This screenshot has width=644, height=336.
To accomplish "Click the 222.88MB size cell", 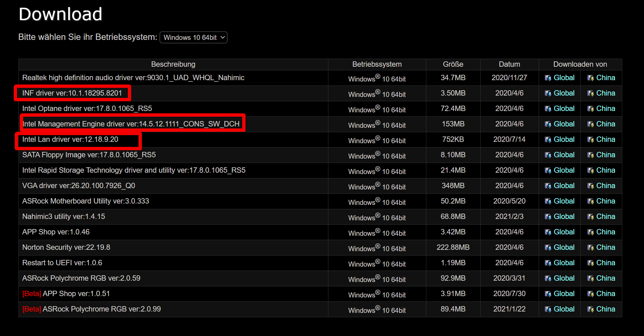I will 453,247.
